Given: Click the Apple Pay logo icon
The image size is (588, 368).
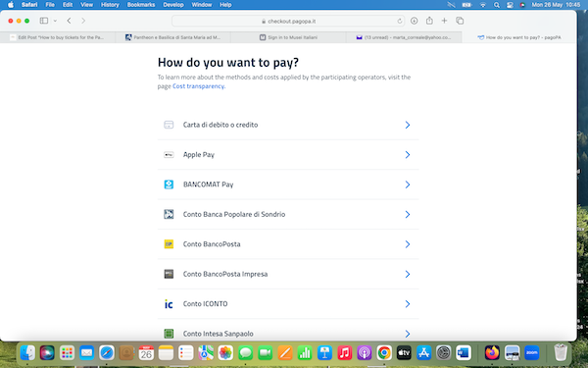Looking at the screenshot, I should point(169,155).
